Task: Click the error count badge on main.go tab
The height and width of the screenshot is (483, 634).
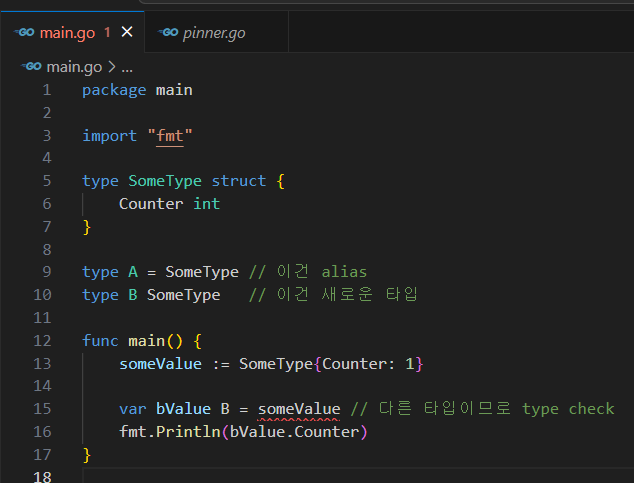Action: click(x=107, y=33)
